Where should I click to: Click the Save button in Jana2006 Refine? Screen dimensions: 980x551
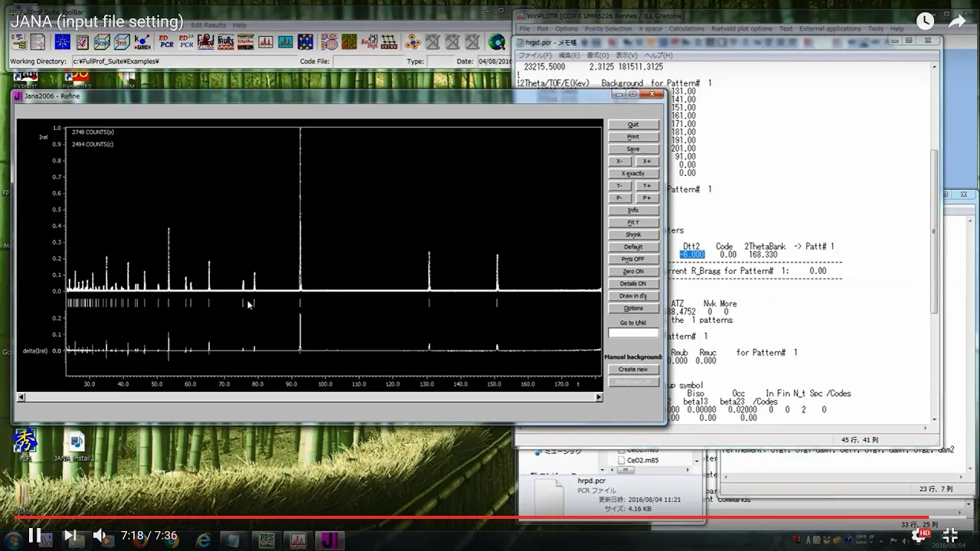pyautogui.click(x=633, y=149)
